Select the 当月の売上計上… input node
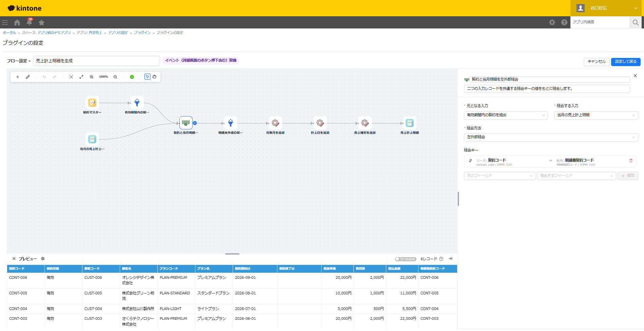 click(x=92, y=139)
